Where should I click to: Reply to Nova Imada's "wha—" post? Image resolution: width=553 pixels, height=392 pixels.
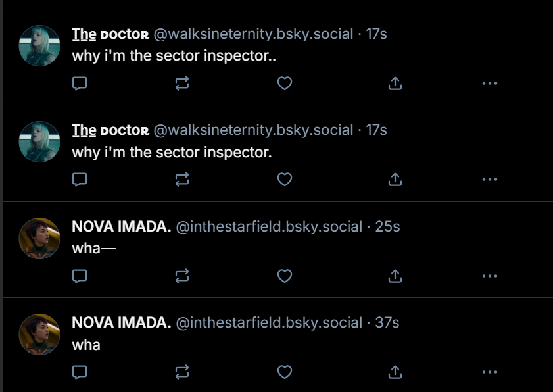tap(80, 276)
